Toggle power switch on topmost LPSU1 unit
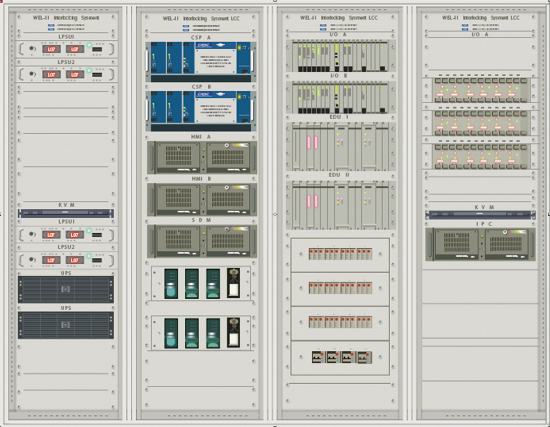 pyautogui.click(x=97, y=49)
